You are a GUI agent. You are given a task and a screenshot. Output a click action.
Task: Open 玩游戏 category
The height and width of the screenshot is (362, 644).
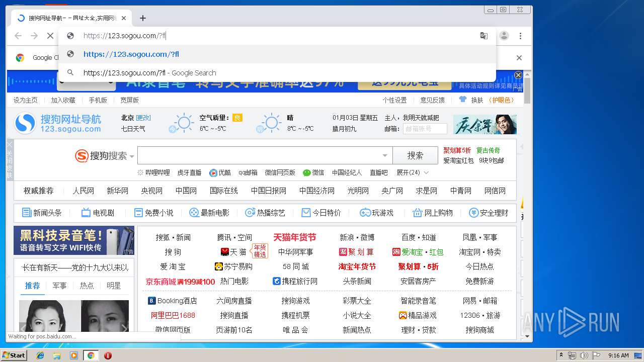[376, 213]
